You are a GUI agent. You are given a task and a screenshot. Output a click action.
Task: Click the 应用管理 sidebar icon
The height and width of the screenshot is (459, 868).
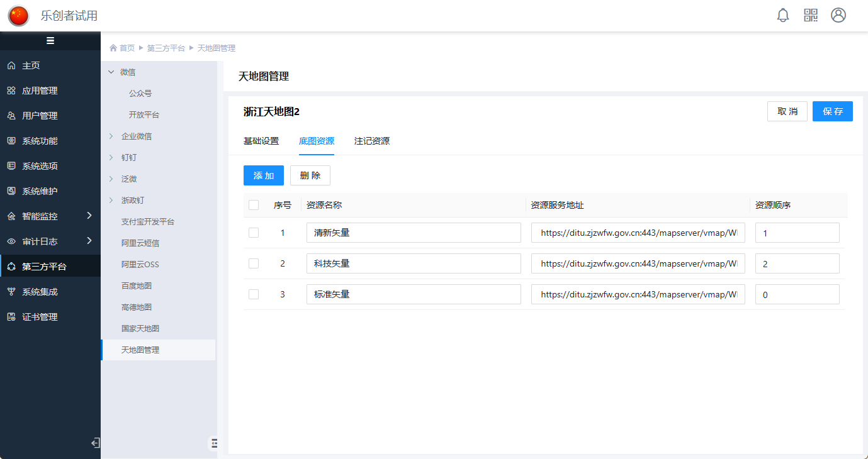tap(11, 91)
